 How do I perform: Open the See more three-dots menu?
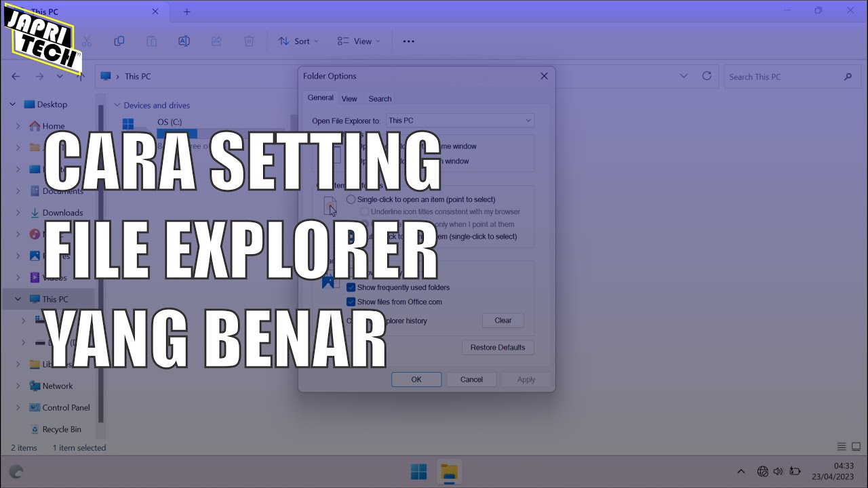[x=408, y=41]
